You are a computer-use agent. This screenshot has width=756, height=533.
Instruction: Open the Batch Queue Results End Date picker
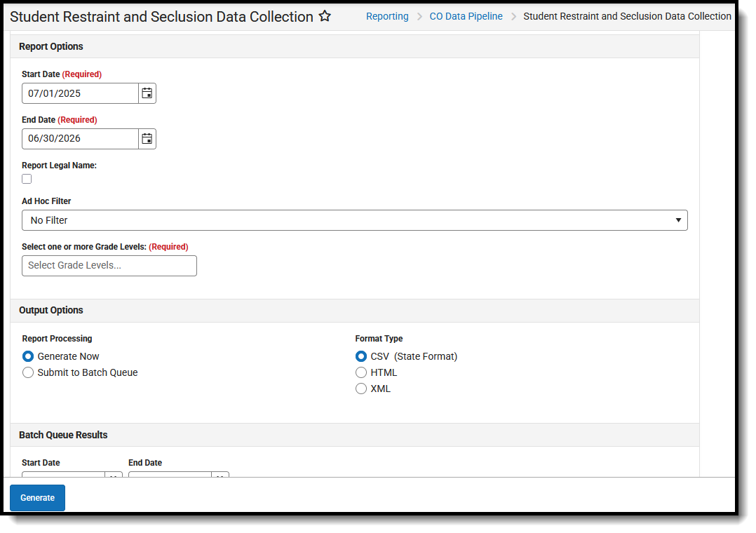pyautogui.click(x=220, y=477)
